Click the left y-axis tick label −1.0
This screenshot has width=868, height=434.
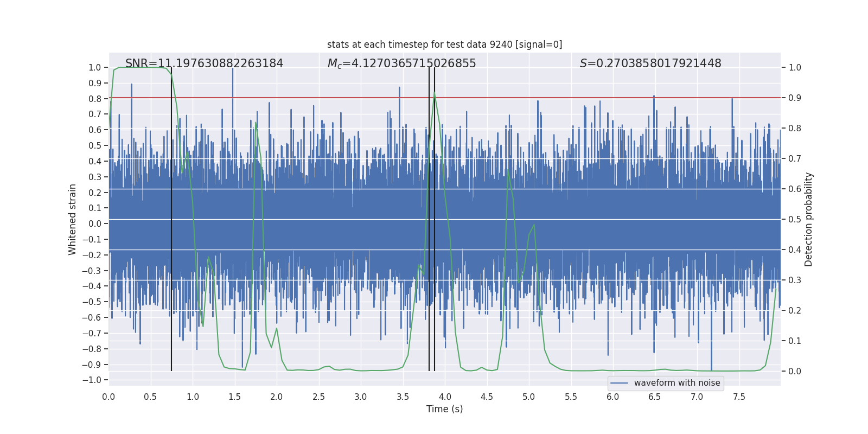pyautogui.click(x=92, y=380)
